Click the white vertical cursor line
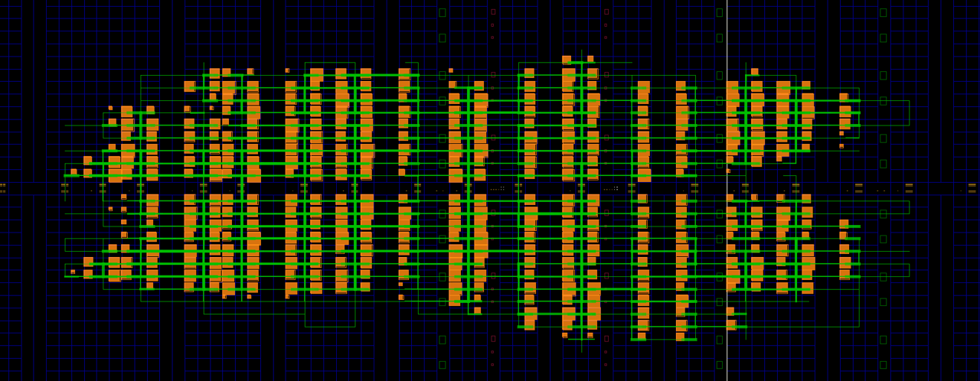Screen dimensions: 980x381 (727, 190)
